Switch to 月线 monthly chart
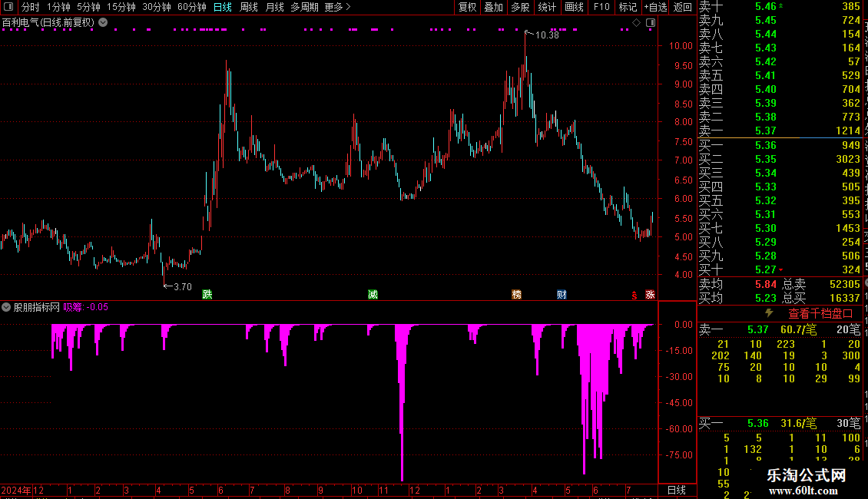The image size is (868, 499). (274, 7)
